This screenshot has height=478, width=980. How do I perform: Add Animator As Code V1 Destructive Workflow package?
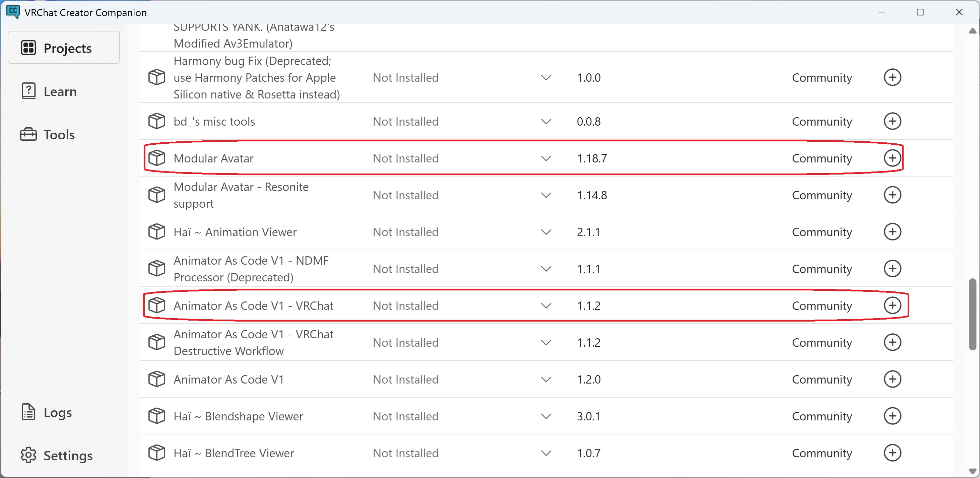tap(892, 342)
